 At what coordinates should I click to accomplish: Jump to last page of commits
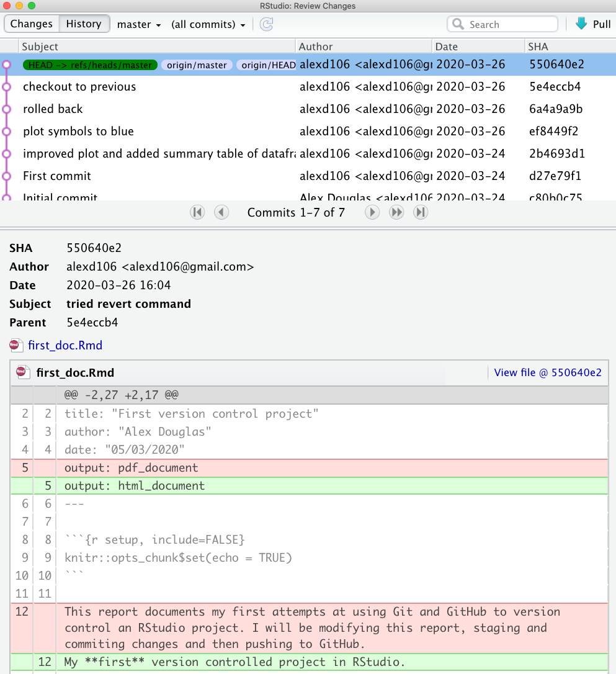[x=421, y=212]
